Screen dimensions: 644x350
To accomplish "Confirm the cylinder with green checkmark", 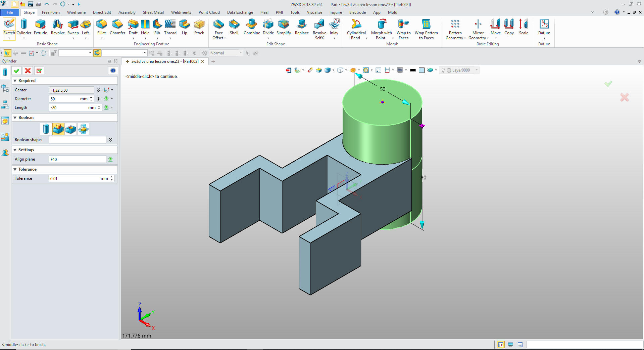I will click(x=16, y=71).
